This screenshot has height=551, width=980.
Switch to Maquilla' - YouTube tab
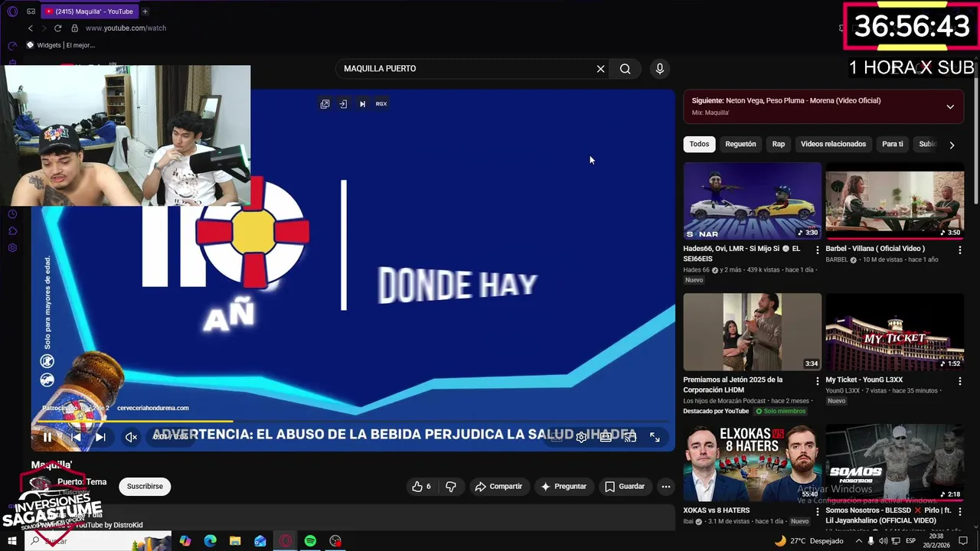[x=89, y=11]
